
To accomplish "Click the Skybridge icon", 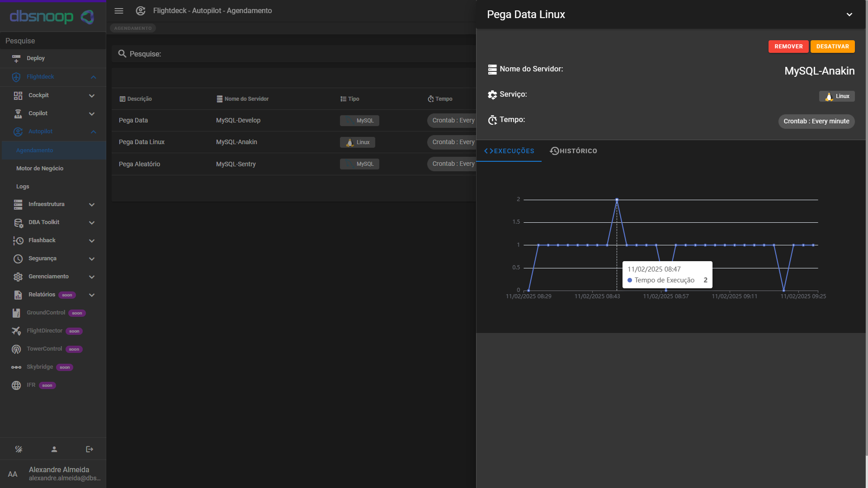I will tap(16, 367).
